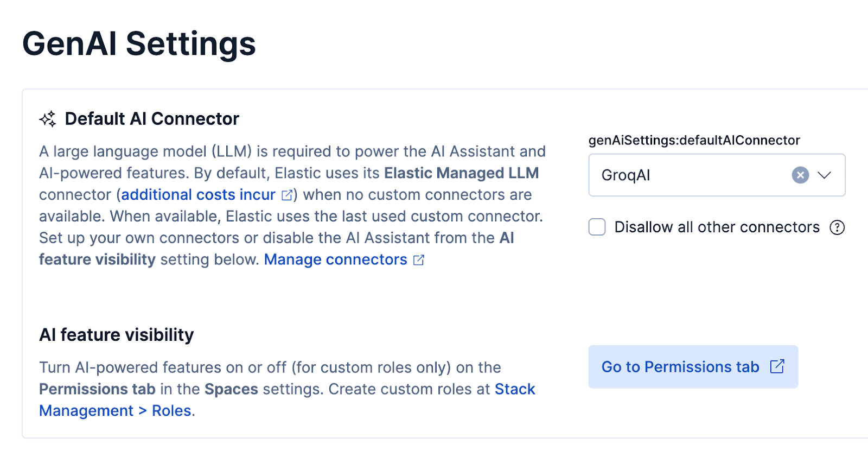Click the AI feature visibility section heading

pos(116,335)
